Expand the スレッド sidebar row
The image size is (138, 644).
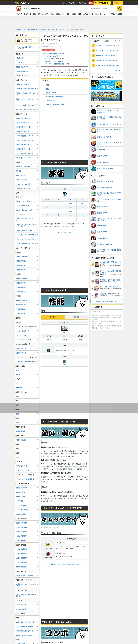27,62
